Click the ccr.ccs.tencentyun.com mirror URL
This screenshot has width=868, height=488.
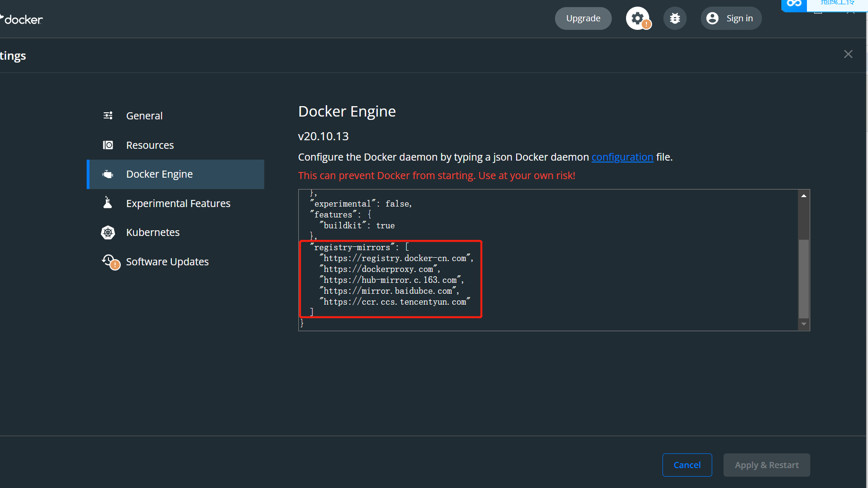(x=395, y=302)
